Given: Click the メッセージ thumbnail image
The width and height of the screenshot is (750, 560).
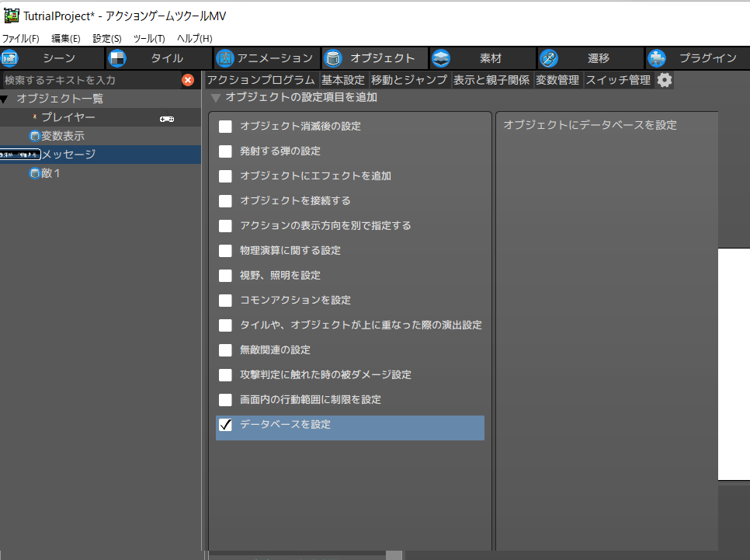Looking at the screenshot, I should coord(20,155).
